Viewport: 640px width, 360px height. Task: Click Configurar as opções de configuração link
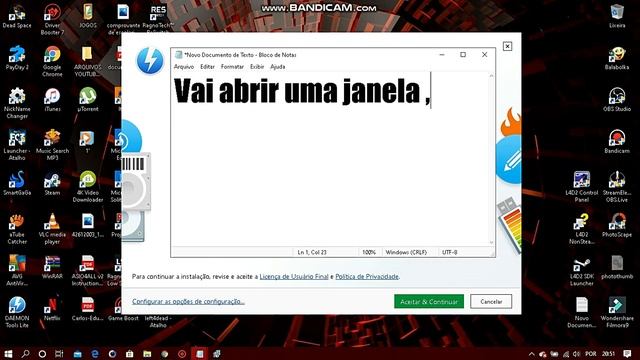point(188,301)
